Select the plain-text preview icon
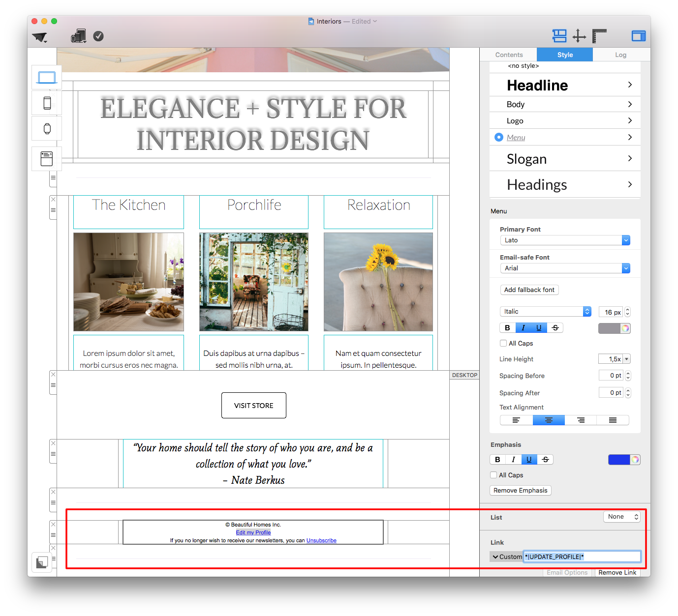This screenshot has height=616, width=678. pyautogui.click(x=47, y=158)
